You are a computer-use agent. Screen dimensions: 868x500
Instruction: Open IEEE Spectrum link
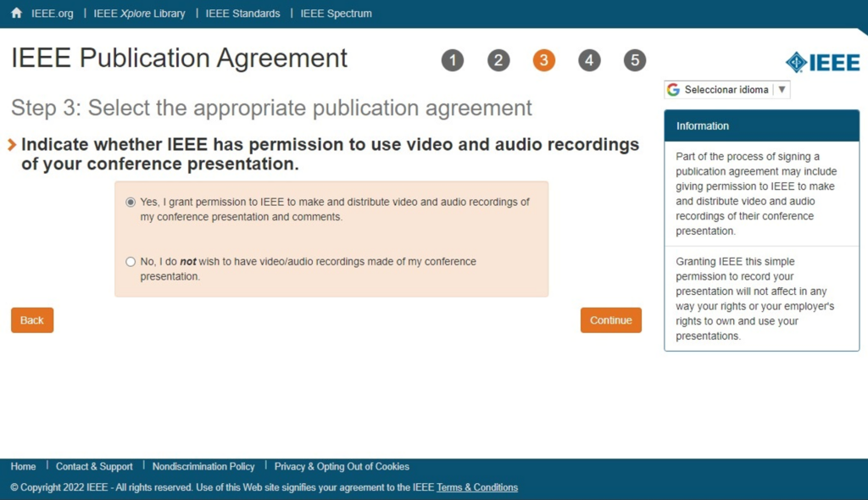click(336, 14)
